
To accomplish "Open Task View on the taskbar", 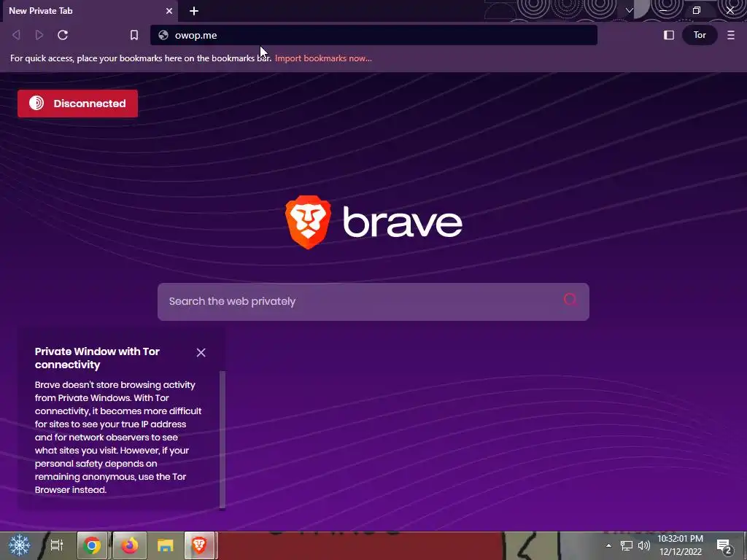I will (57, 545).
